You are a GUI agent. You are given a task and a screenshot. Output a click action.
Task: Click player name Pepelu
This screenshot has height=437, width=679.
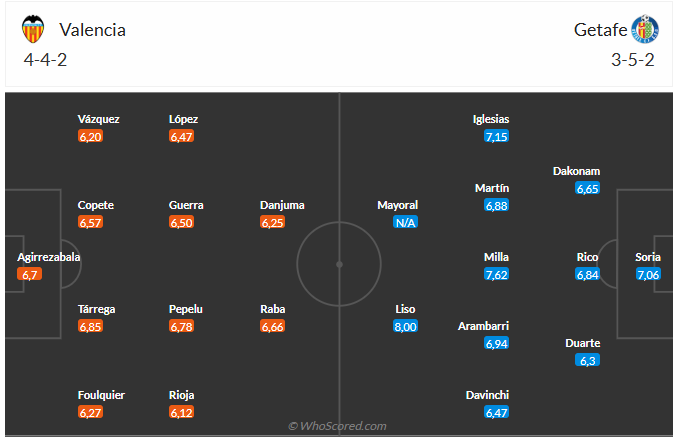click(x=187, y=309)
